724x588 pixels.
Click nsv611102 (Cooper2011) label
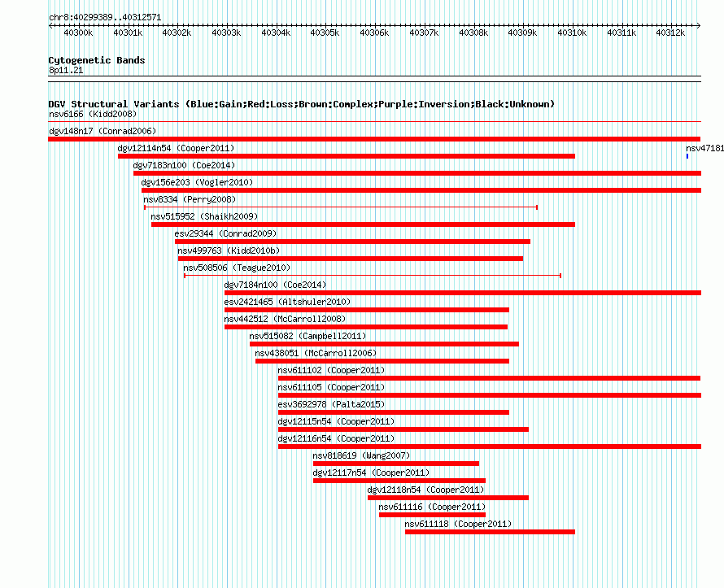click(331, 370)
